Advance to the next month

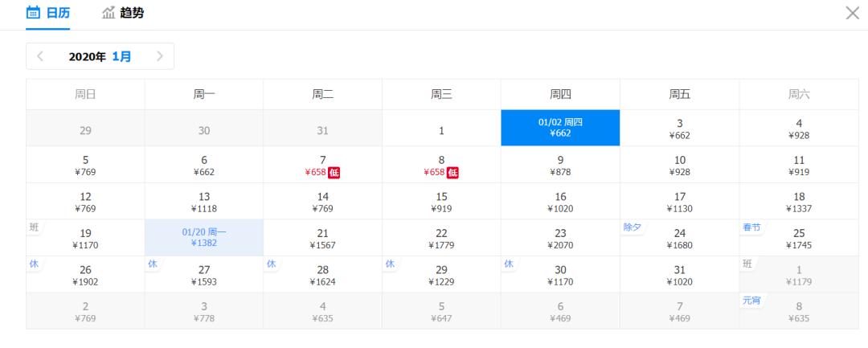(x=159, y=56)
